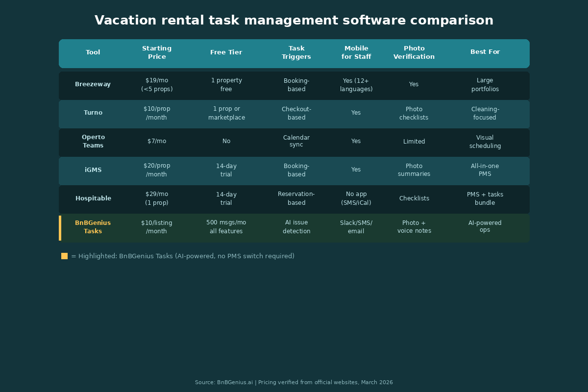Click the 'Turno' tool name
This screenshot has width=588, height=392.
pyautogui.click(x=93, y=113)
